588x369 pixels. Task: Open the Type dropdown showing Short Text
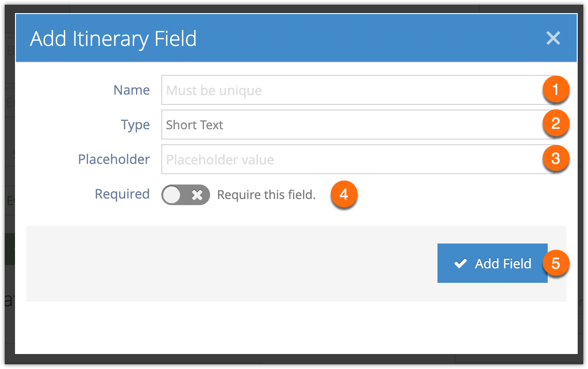tap(358, 125)
